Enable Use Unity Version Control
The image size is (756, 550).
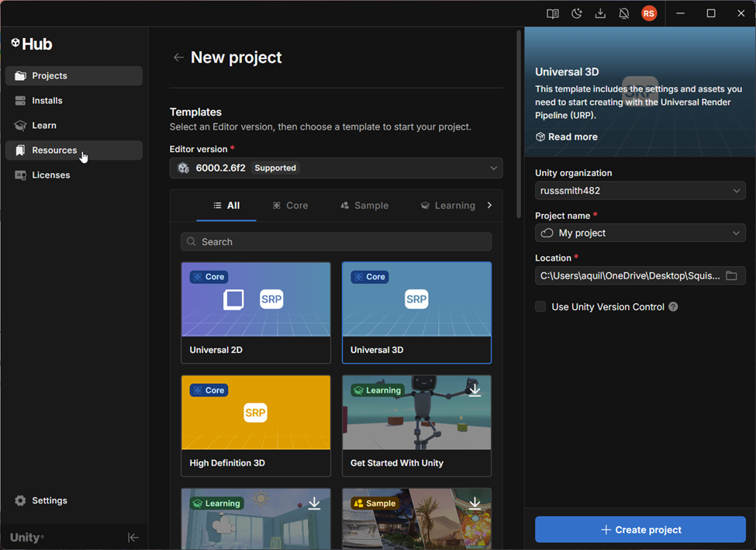(540, 306)
